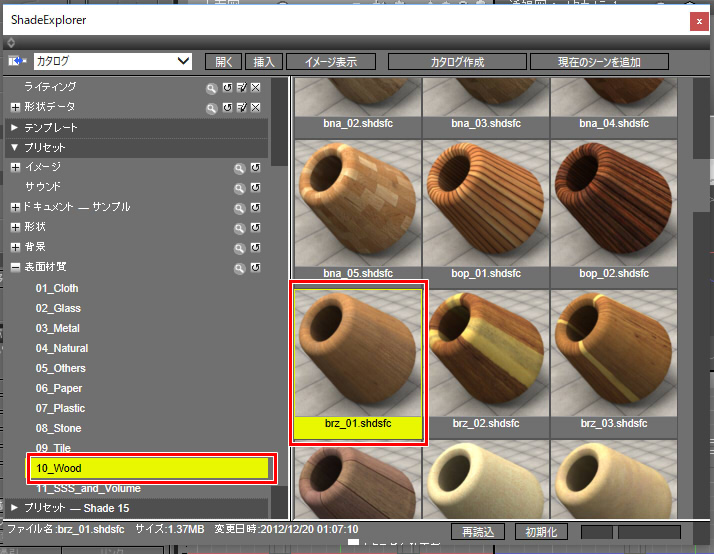The image size is (714, 554).
Task: Expand the 形状 tree node
Action: click(15, 227)
